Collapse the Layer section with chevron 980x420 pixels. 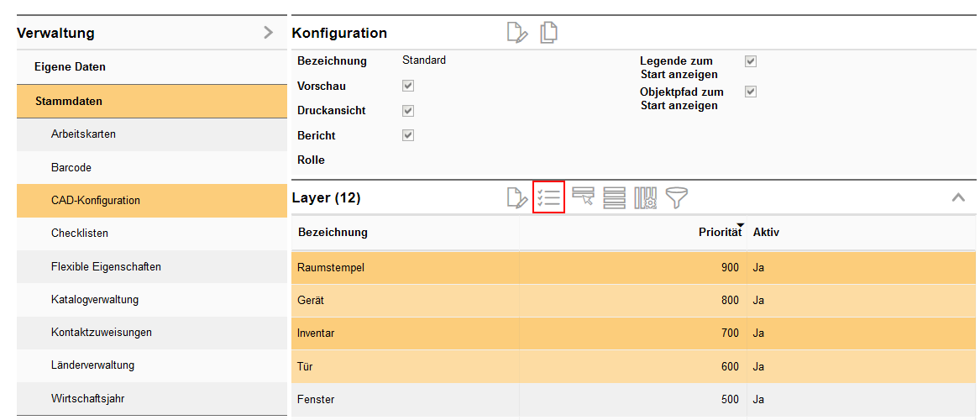point(957,198)
